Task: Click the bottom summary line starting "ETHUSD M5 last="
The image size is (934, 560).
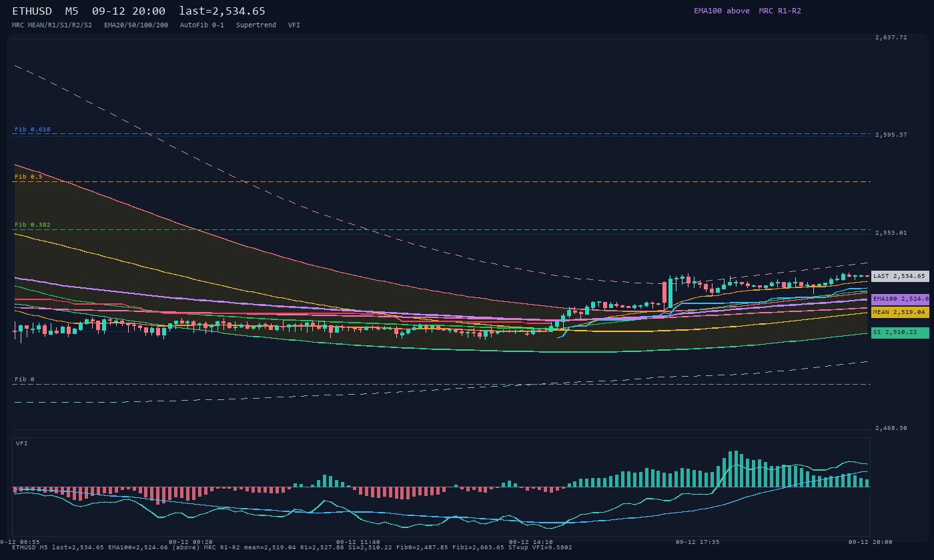Action: click(x=292, y=547)
